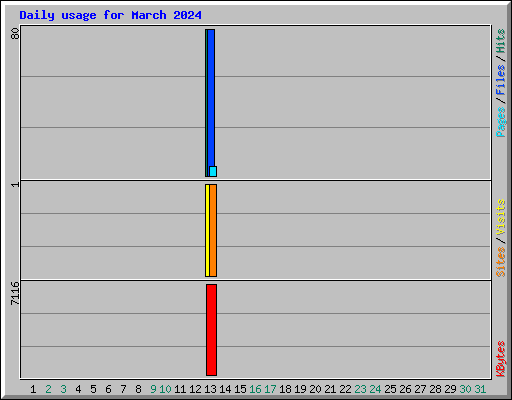Click day 27 on the x-axis
Viewport: 512px width, 400px height.
(x=420, y=389)
